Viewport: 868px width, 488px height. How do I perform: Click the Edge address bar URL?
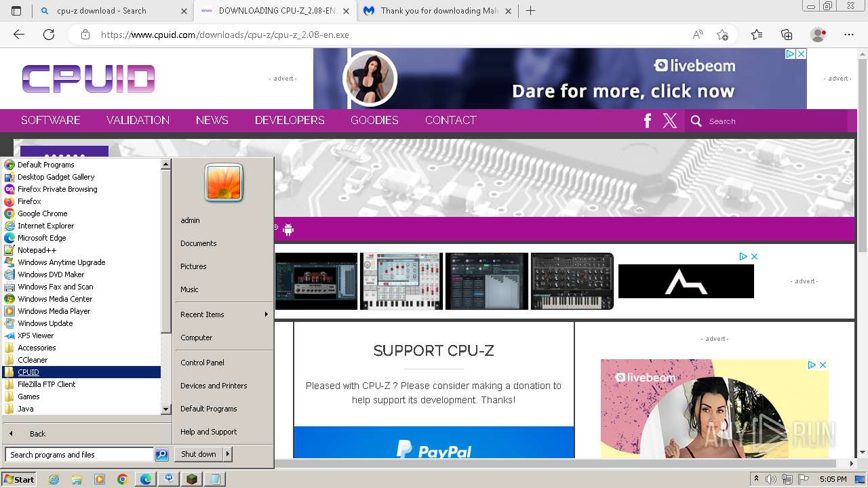click(225, 35)
